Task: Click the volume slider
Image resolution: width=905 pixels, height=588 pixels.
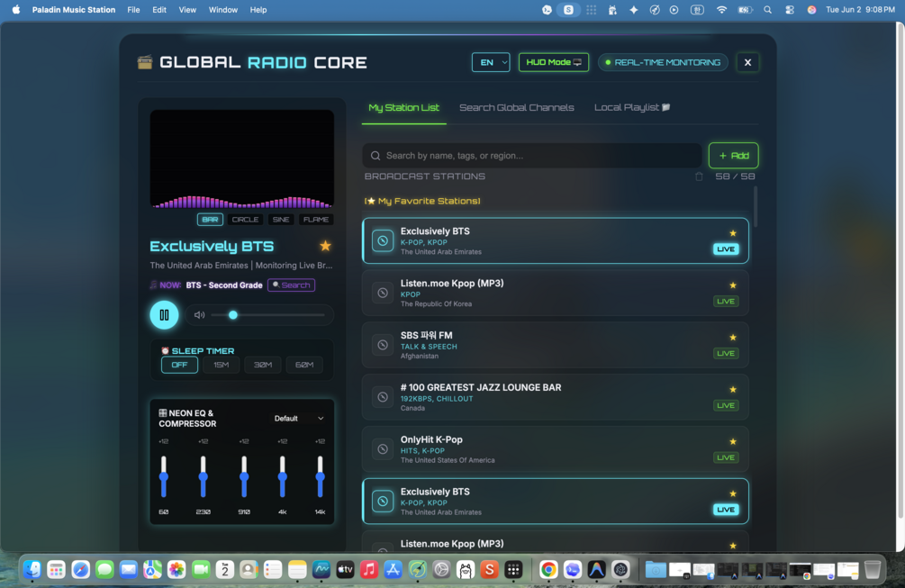Action: click(267, 315)
